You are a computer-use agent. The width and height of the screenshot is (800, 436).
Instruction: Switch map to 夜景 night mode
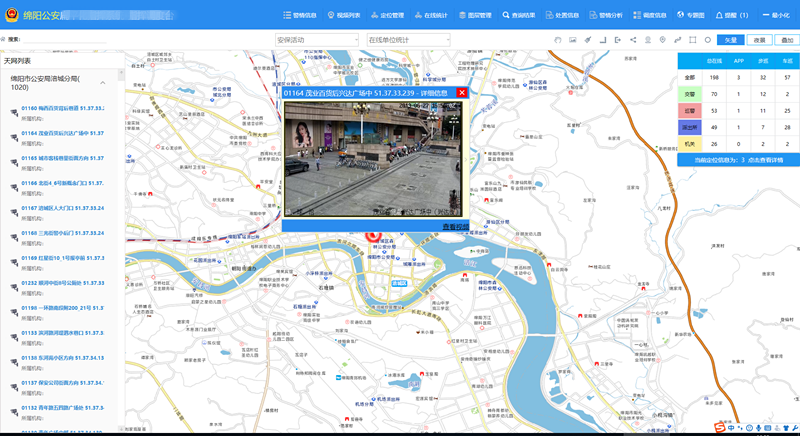tap(760, 40)
